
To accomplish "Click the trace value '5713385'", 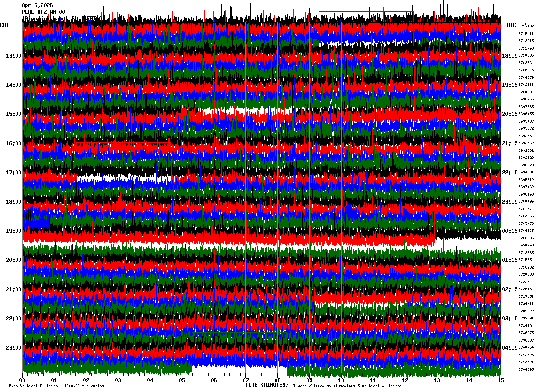I will [526, 253].
